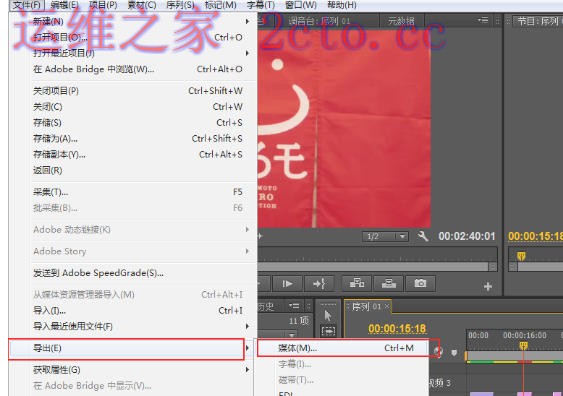Select the 节目: 序列 program tab
The image size is (563, 396).
[x=538, y=22]
